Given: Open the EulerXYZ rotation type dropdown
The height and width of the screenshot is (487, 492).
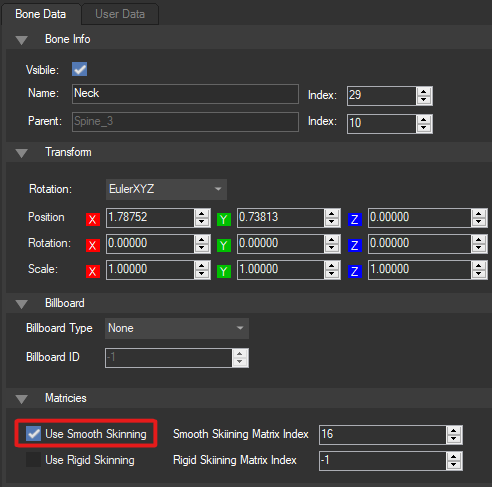Looking at the screenshot, I should 166,189.
